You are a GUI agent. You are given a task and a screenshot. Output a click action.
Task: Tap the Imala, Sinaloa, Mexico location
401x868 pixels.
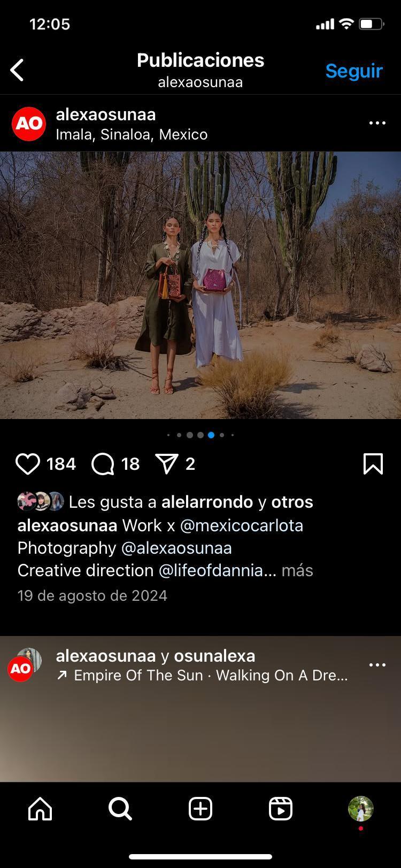tap(132, 134)
